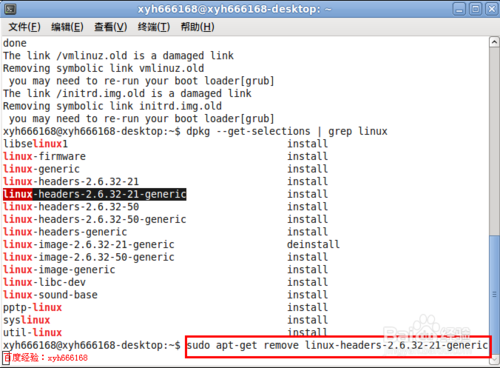Click the line 'libselinux1'
500x368 pixels.
(35, 144)
